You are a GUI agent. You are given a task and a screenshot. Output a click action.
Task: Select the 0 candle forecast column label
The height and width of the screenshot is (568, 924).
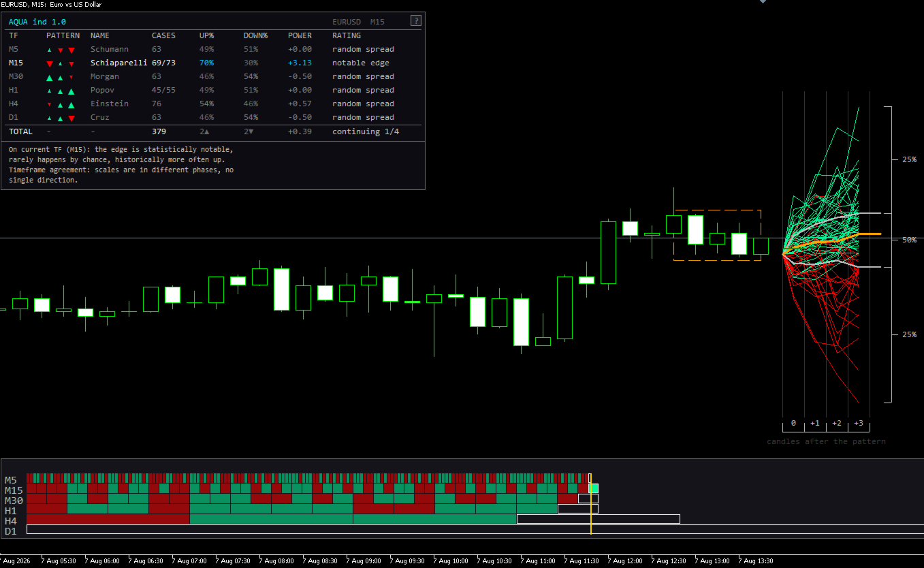[x=793, y=424]
